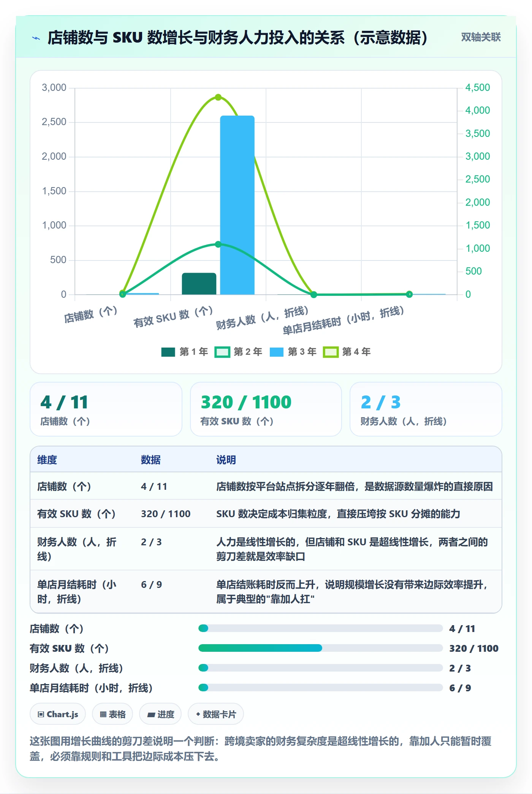Click the Chart.js chip square icon
Image resolution: width=532 pixels, height=794 pixels.
coord(41,715)
